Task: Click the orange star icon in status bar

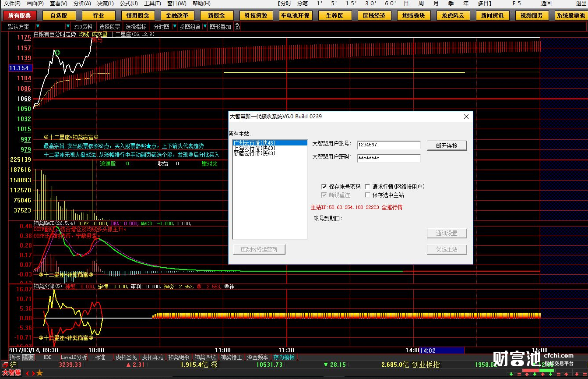Action: (40, 373)
